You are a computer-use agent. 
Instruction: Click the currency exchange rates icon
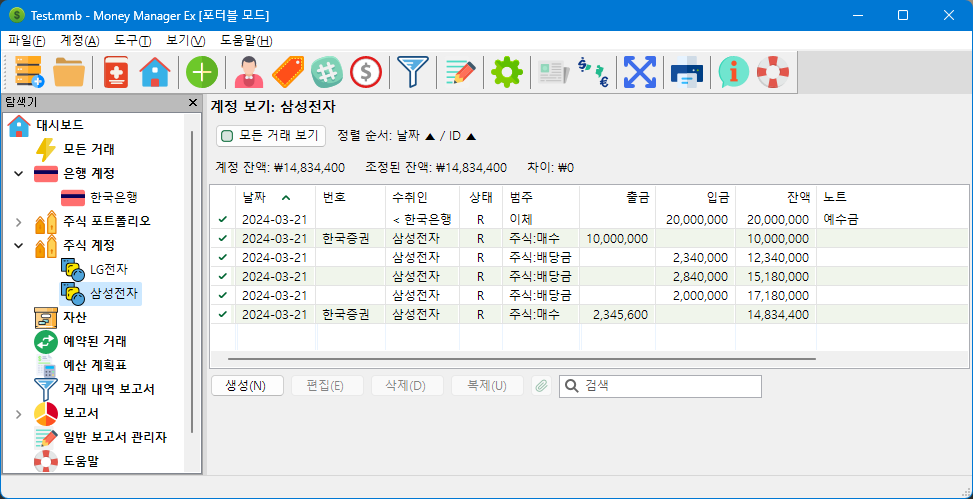(x=593, y=72)
